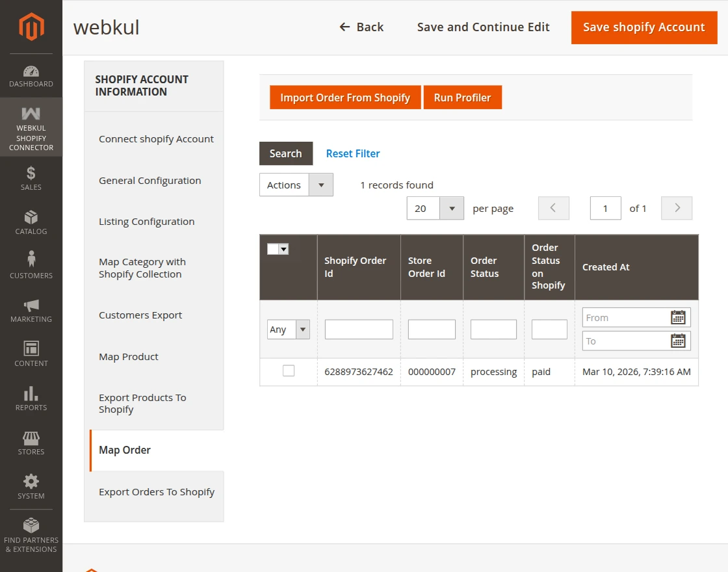Open the Reports sidebar menu
Viewport: 728px width, 572px height.
click(x=31, y=399)
